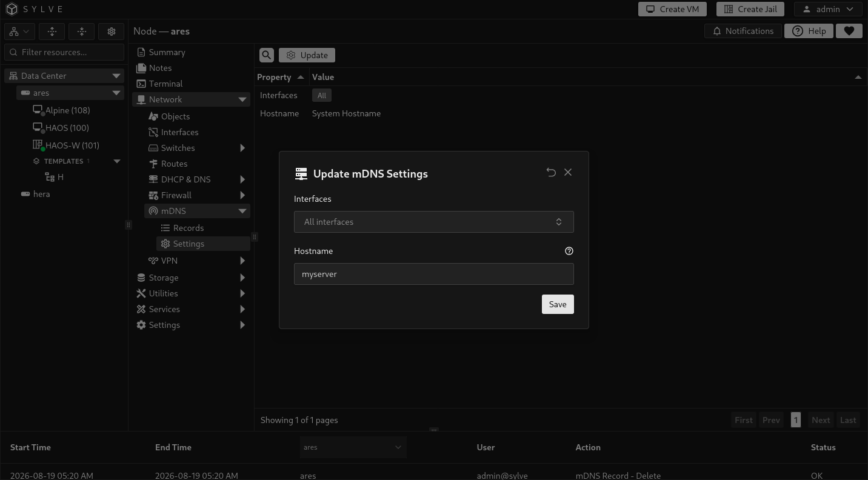Click the Records list icon
Image resolution: width=868 pixels, height=480 pixels.
165,228
